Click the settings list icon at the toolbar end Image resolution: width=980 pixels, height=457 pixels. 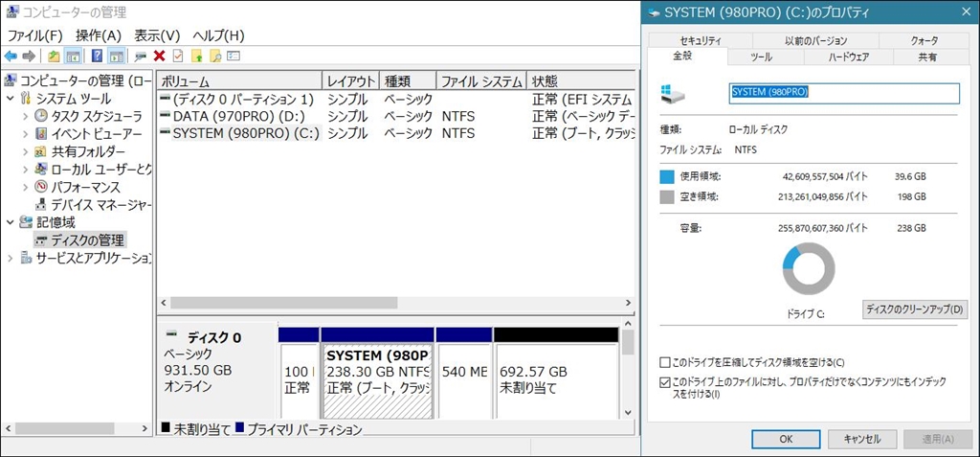(234, 57)
